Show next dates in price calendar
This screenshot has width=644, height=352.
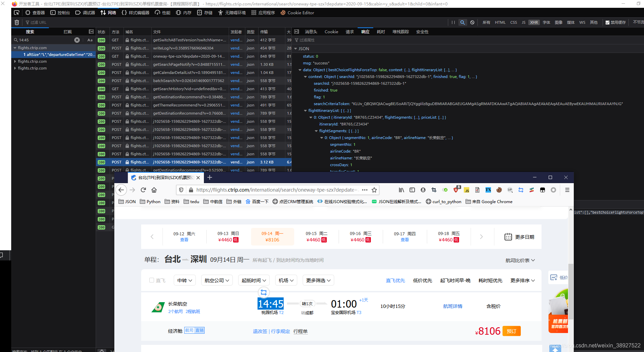481,237
